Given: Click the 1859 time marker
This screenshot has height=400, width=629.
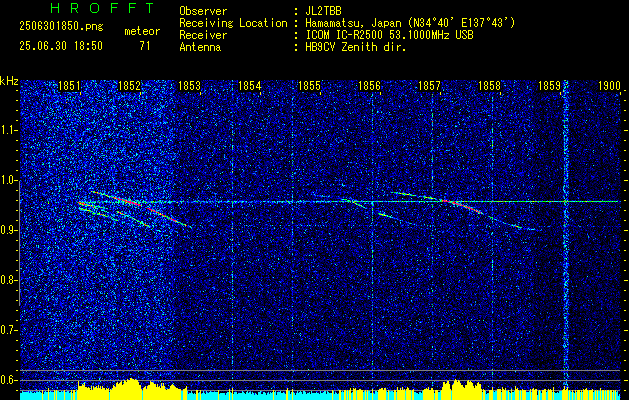Looking at the screenshot, I should (x=549, y=85).
